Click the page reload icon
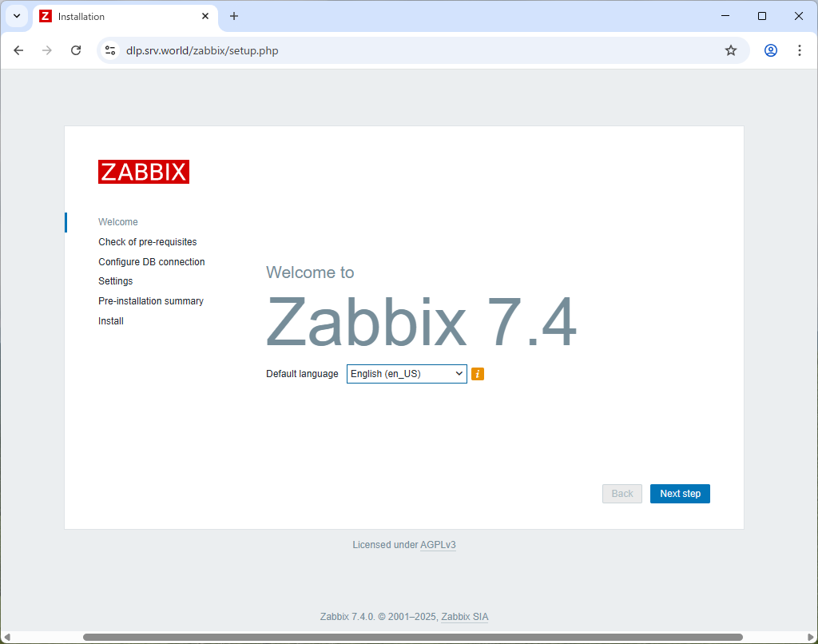The height and width of the screenshot is (644, 818). pyautogui.click(x=76, y=50)
